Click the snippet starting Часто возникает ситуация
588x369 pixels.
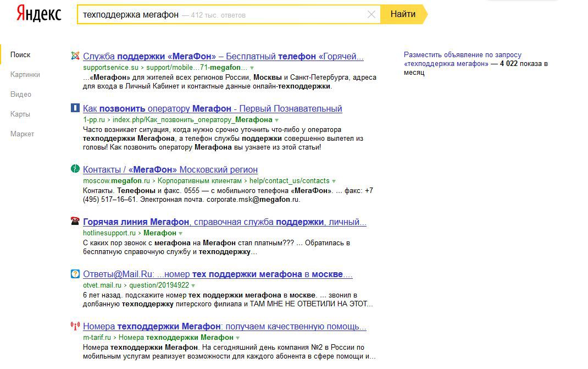(x=223, y=139)
